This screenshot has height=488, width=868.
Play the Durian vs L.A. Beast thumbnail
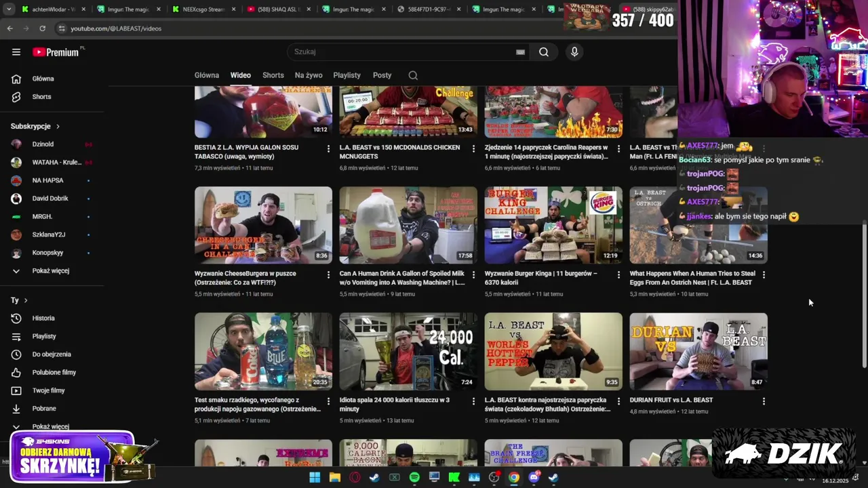pos(698,351)
